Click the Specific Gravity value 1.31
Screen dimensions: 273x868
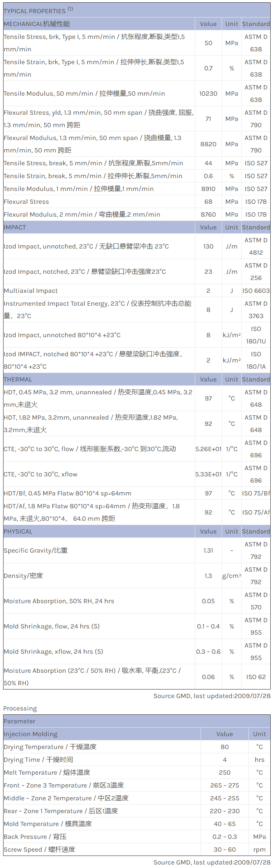208,550
